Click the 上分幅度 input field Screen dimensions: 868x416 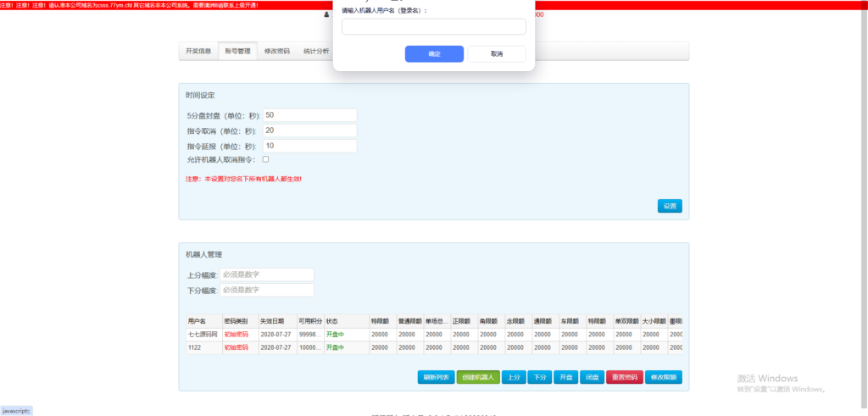tap(267, 275)
